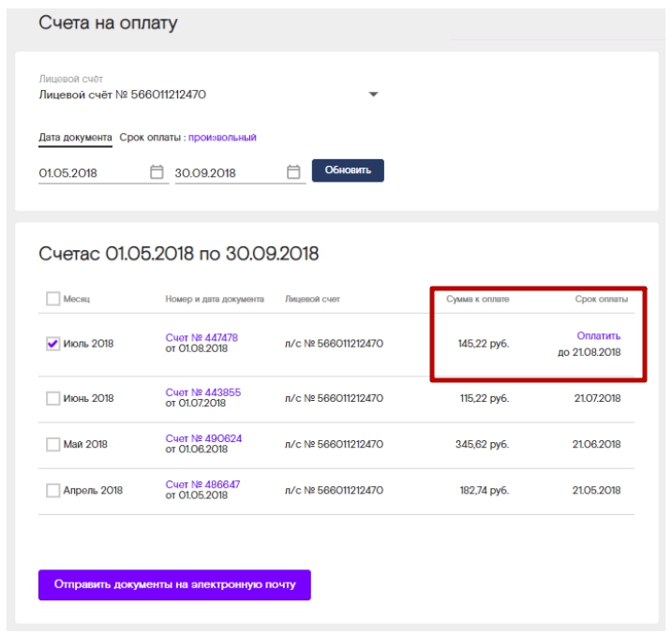The height and width of the screenshot is (635, 672).
Task: Tick the Май 2018 checkbox
Action: [52, 444]
